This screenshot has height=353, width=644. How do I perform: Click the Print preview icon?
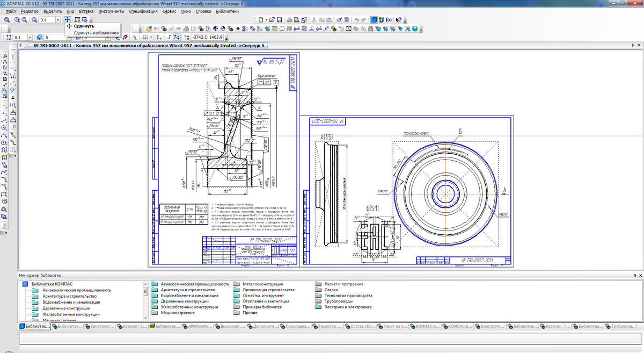coord(297,20)
